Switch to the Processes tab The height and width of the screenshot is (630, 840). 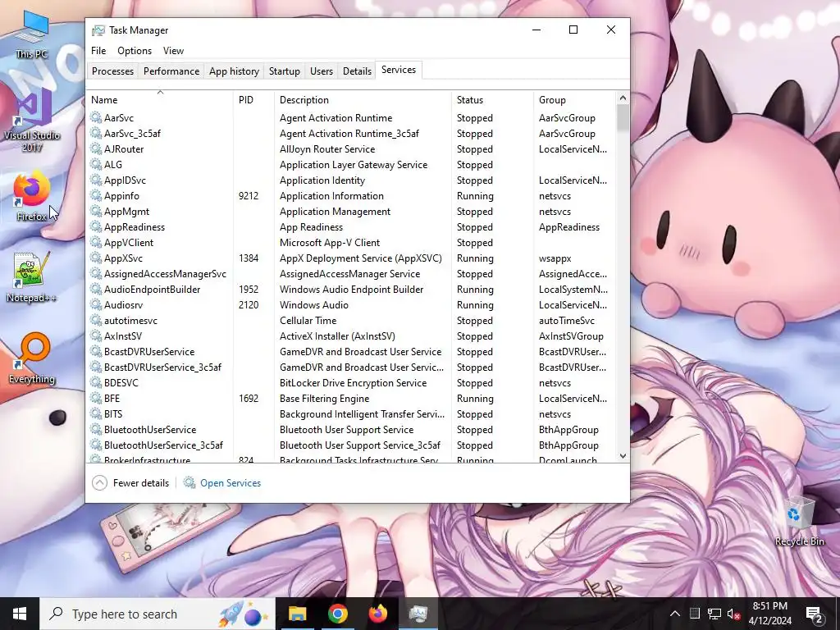112,71
